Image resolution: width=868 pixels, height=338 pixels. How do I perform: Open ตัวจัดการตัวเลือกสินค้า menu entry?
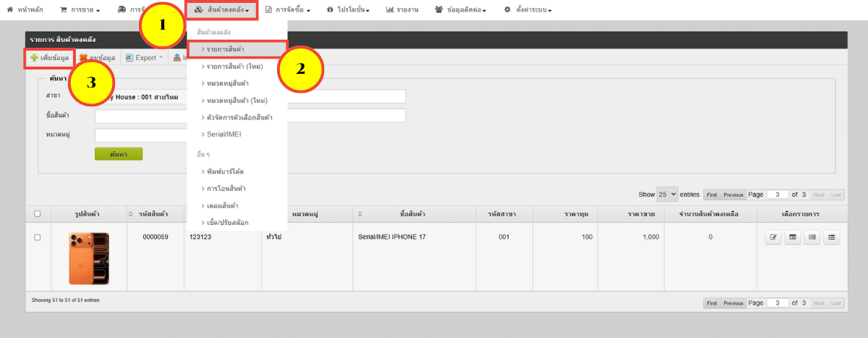coord(237,117)
